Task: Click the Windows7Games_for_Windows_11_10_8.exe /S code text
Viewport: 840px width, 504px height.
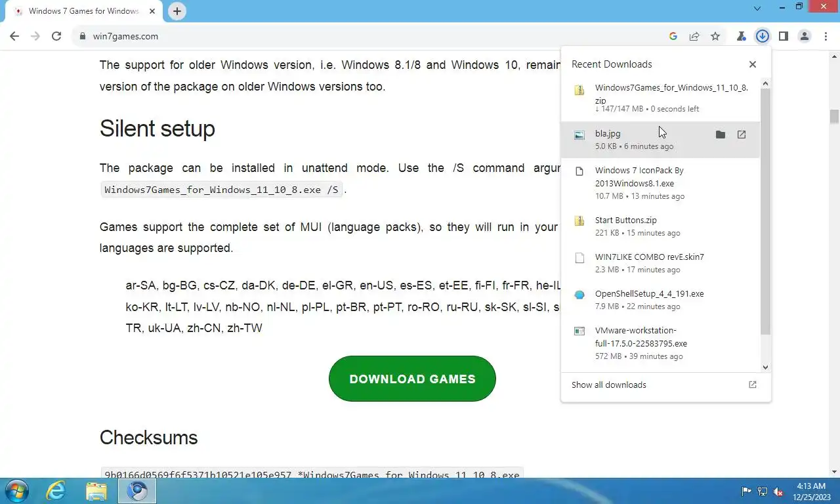Action: [x=222, y=190]
